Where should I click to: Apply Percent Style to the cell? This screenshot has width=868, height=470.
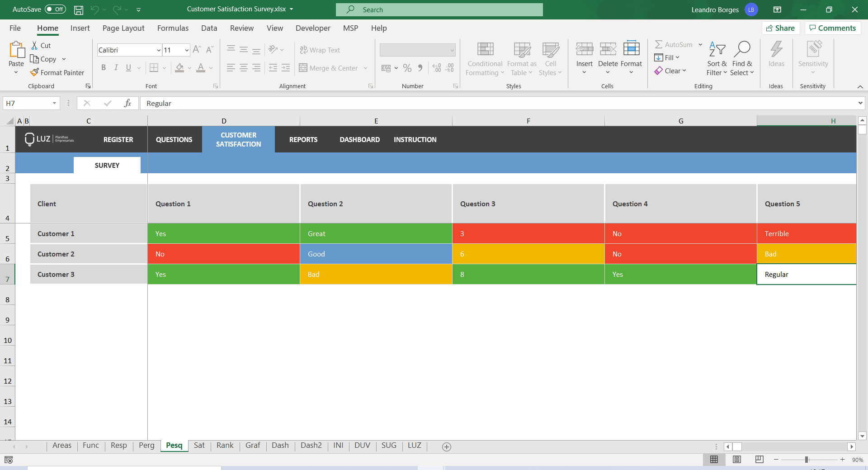[407, 68]
